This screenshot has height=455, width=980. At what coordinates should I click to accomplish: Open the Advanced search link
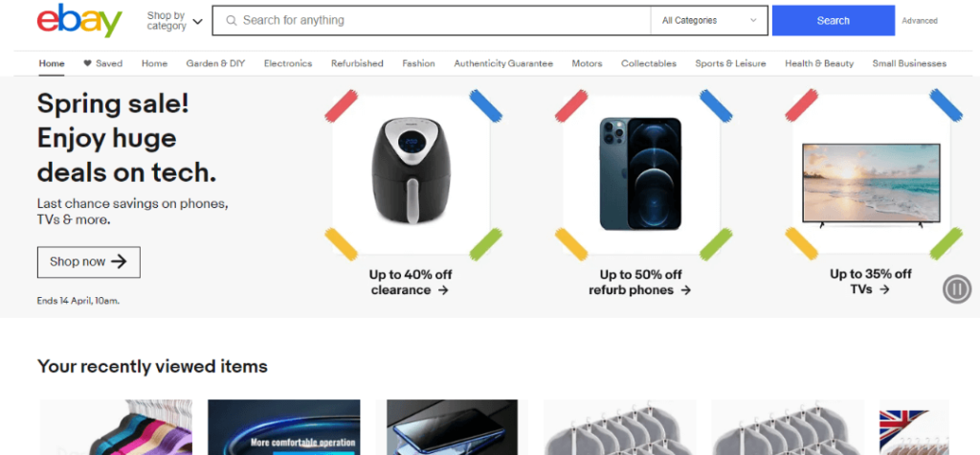pyautogui.click(x=920, y=21)
